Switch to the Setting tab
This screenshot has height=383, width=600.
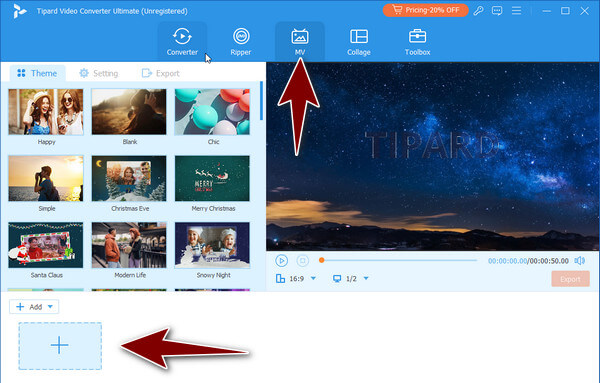(99, 73)
